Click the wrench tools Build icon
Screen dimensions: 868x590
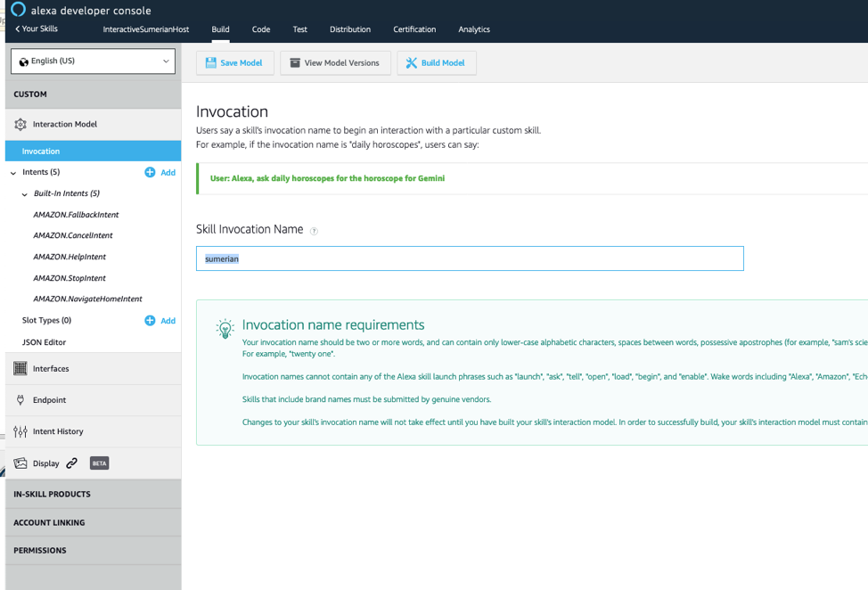(412, 63)
